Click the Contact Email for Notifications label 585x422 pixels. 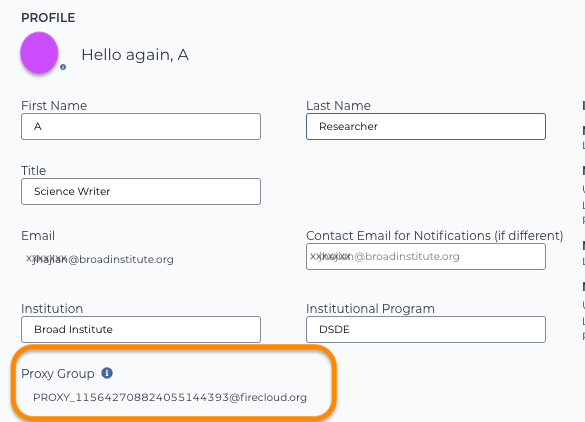pyautogui.click(x=435, y=236)
